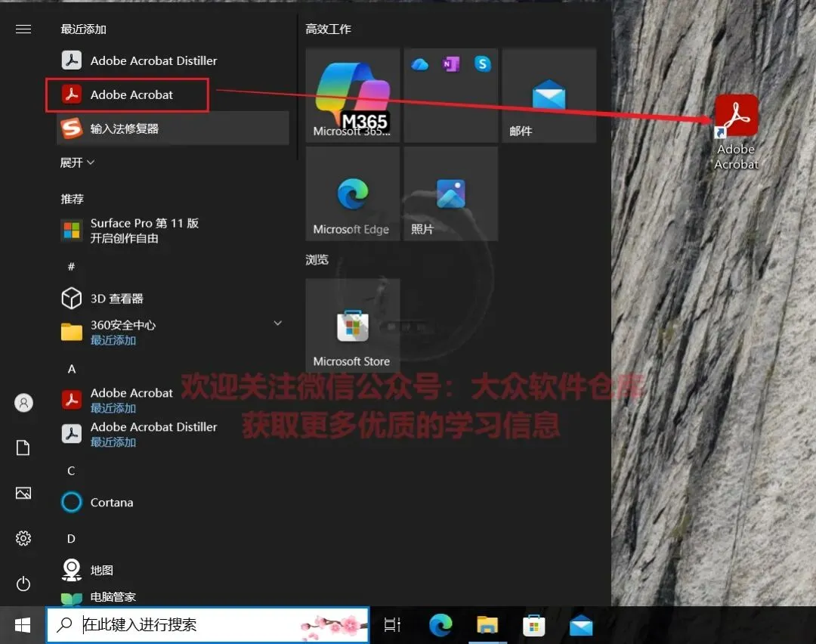Launch Cortana from app list

pos(173,502)
